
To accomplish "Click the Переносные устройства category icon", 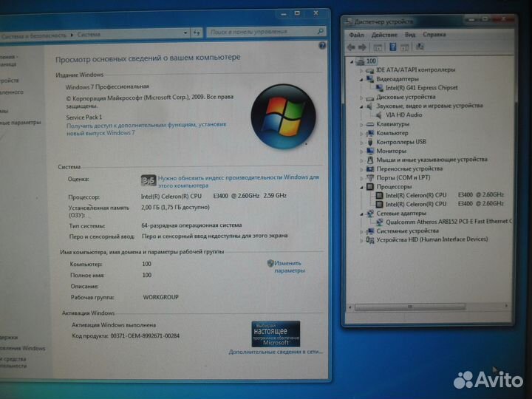I will [370, 169].
